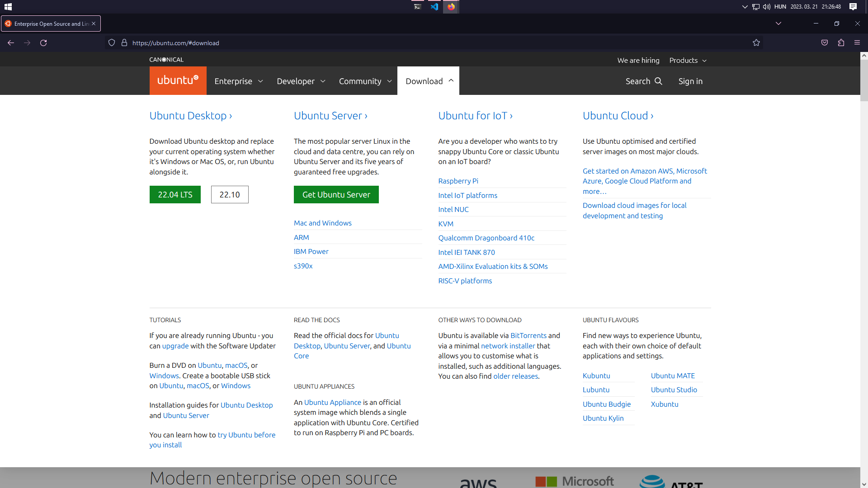Collapse the Download menu
The height and width of the screenshot is (488, 868).
pos(428,81)
